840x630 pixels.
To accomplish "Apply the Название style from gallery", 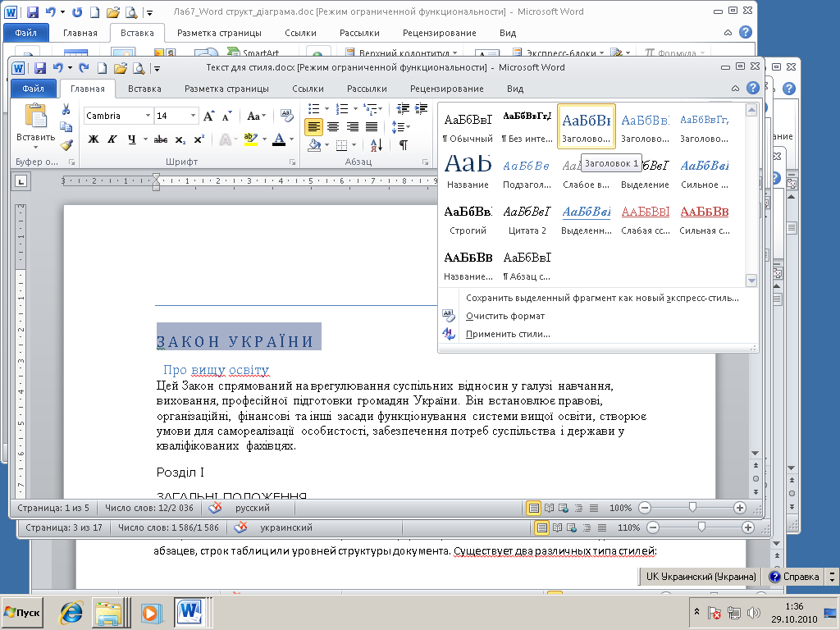I will (468, 172).
